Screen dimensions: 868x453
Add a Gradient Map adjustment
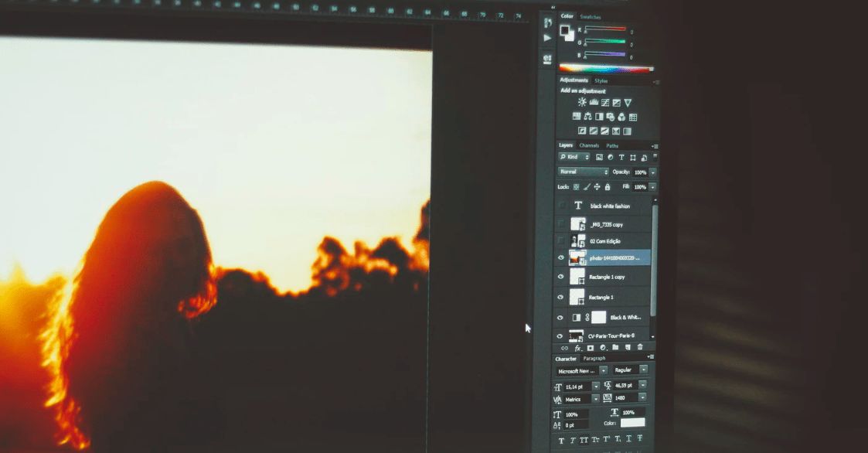click(x=627, y=131)
